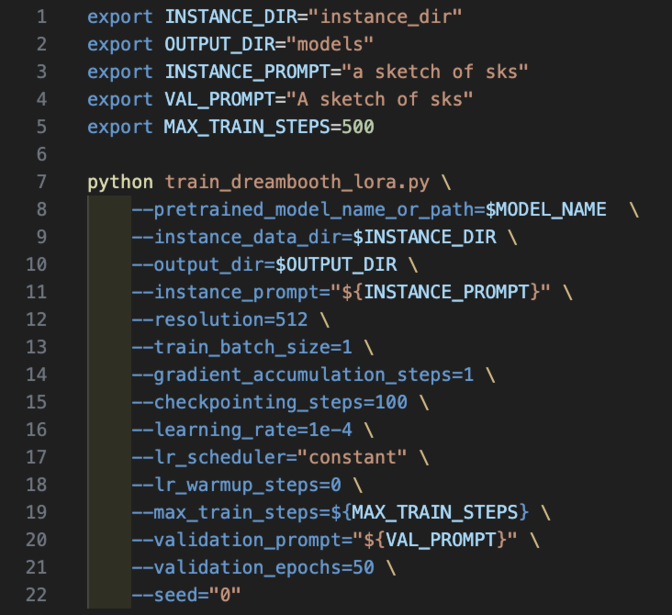Image resolution: width=672 pixels, height=615 pixels.
Task: Click --instance_prompt argument on line 11
Action: point(225,292)
